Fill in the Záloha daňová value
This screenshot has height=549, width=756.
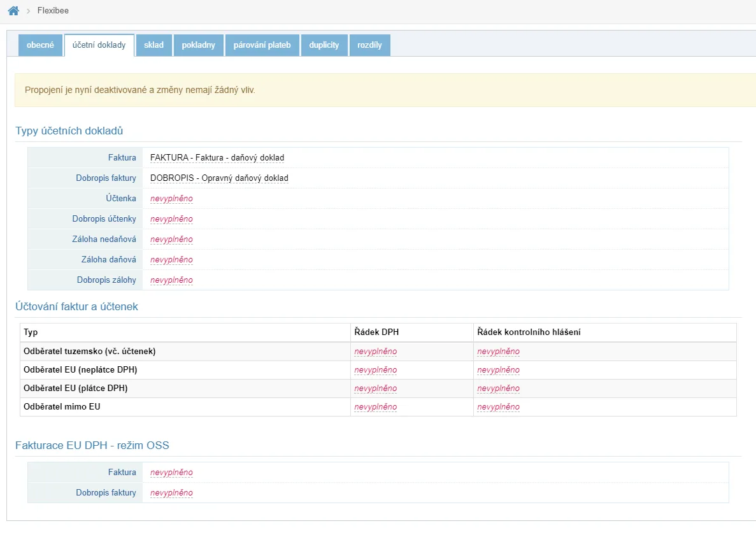(171, 259)
